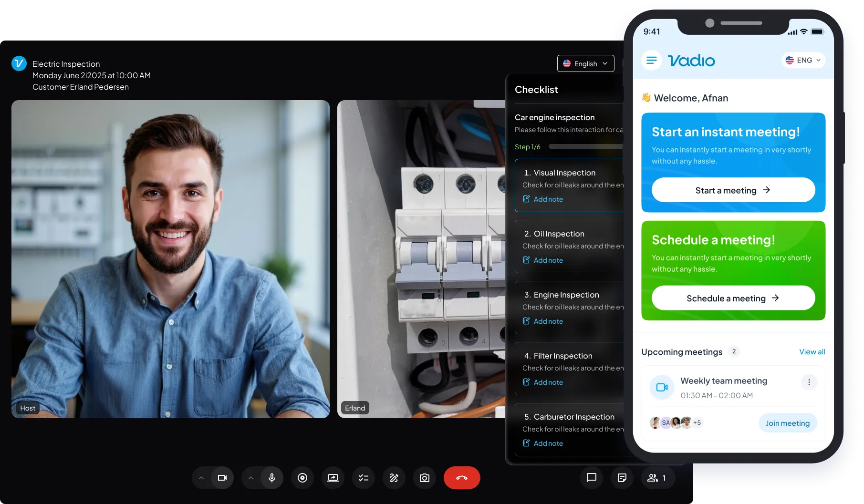
Task: Mute the microphone
Action: tap(272, 478)
